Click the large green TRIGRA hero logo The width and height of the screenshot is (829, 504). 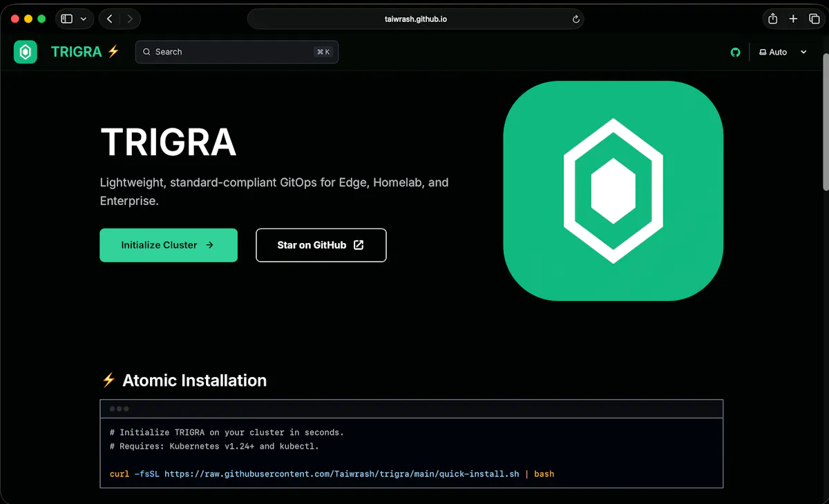[613, 191]
